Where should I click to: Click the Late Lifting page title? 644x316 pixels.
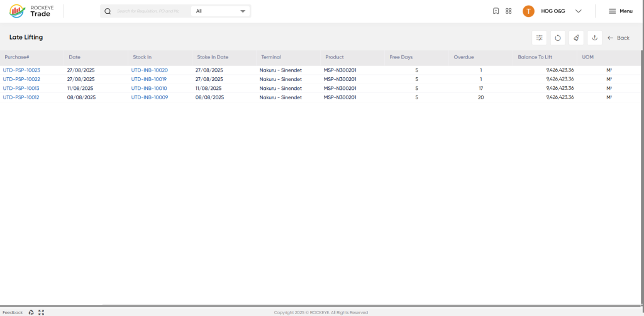26,37
